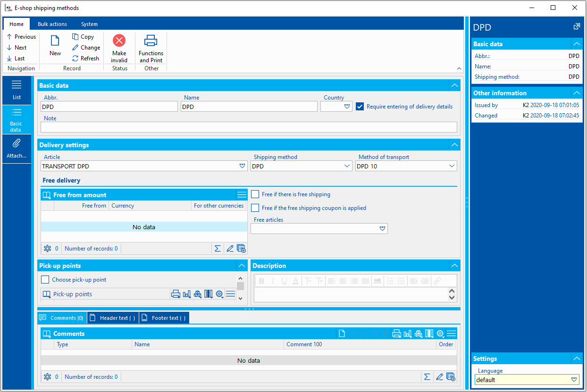The image size is (587, 392).
Task: Click snowflake icon in Free from amount footer
Action: pos(47,249)
